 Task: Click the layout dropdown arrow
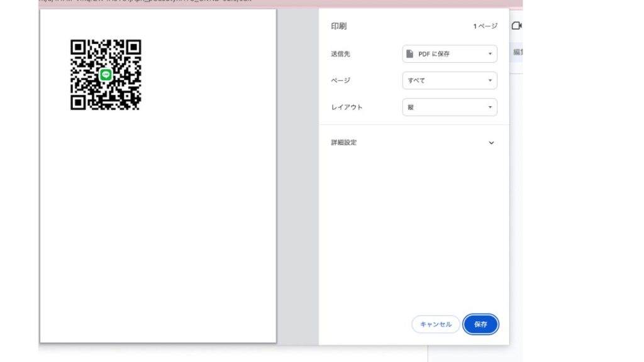coord(489,107)
